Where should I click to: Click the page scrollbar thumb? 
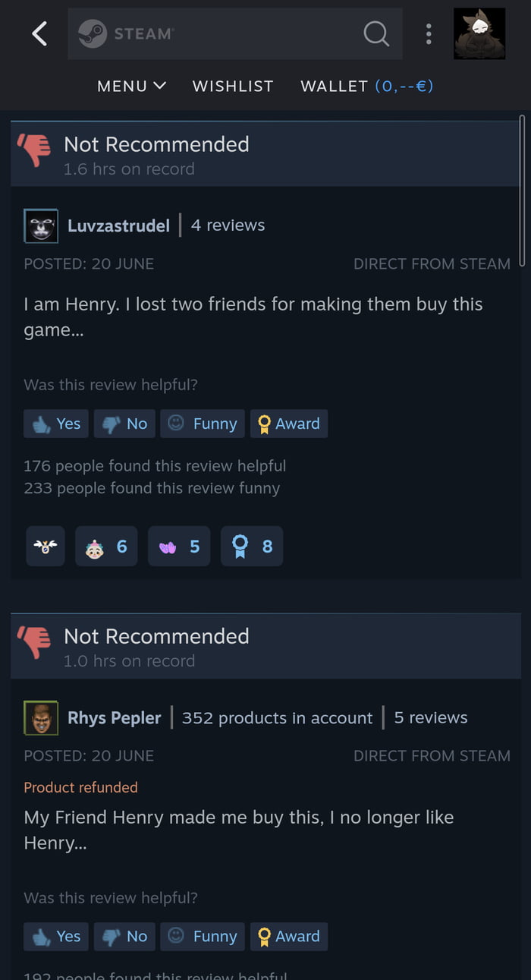(x=522, y=190)
